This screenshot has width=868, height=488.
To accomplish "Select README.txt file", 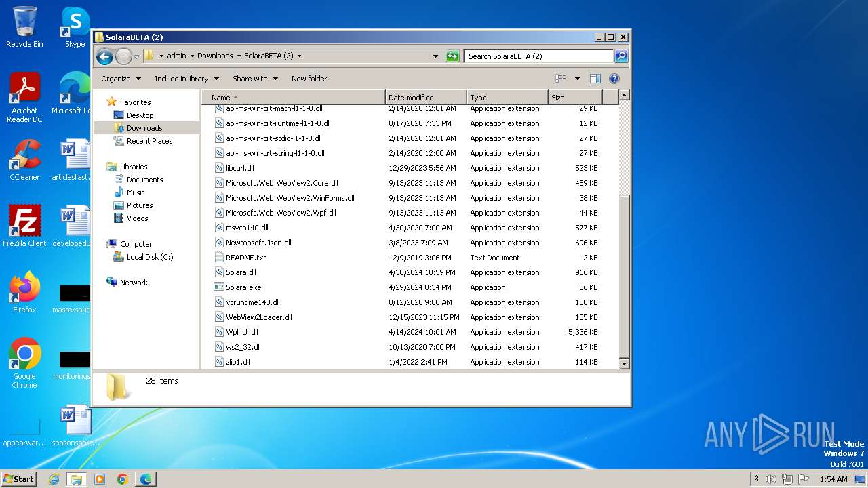I will pyautogui.click(x=245, y=258).
